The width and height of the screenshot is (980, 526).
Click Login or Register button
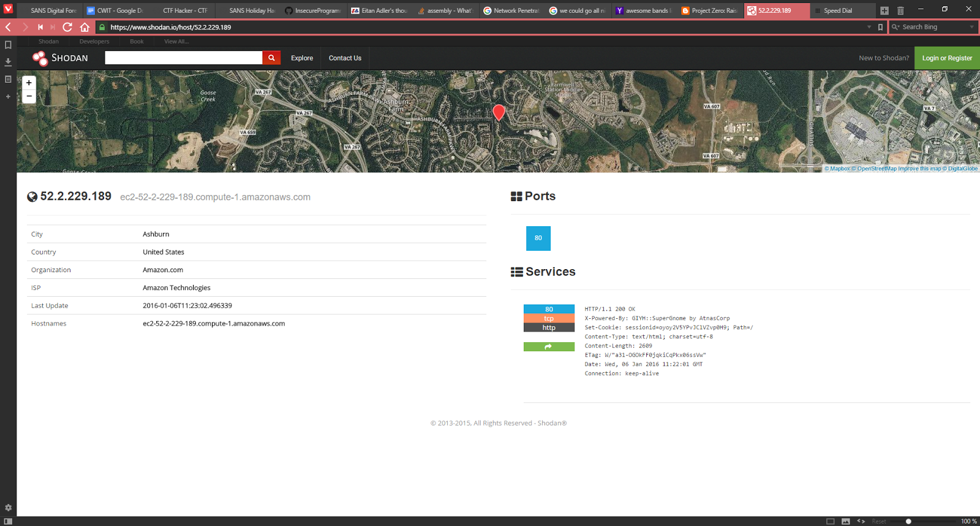pos(947,58)
